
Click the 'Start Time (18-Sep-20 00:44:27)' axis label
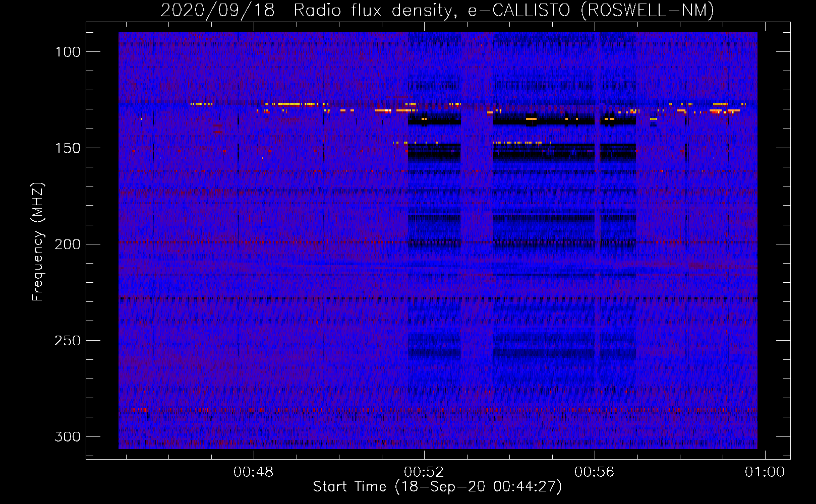point(437,487)
